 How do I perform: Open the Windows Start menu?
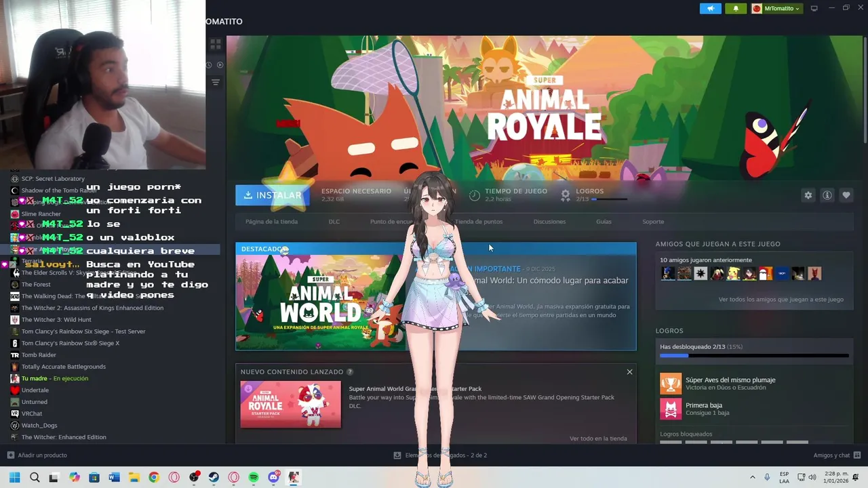14,477
